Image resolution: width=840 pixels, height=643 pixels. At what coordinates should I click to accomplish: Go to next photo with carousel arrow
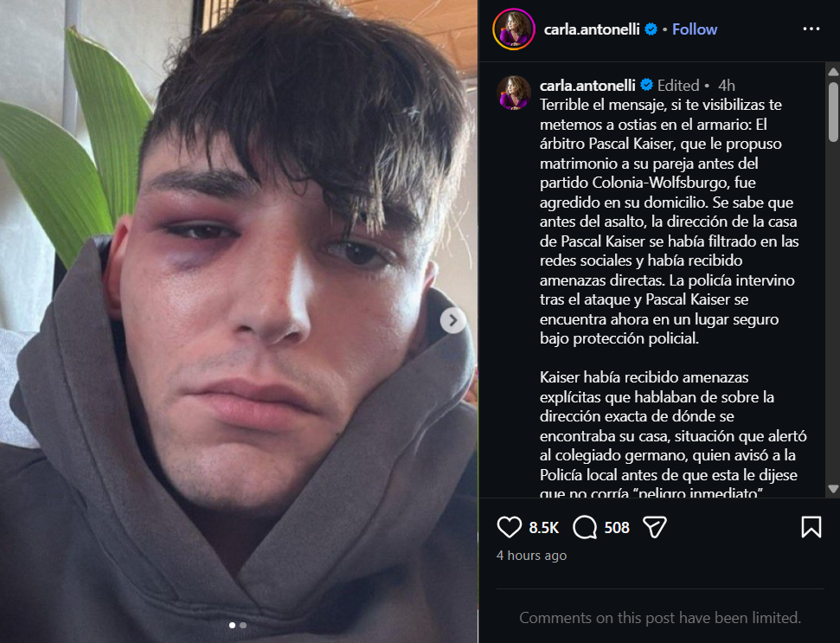point(453,320)
